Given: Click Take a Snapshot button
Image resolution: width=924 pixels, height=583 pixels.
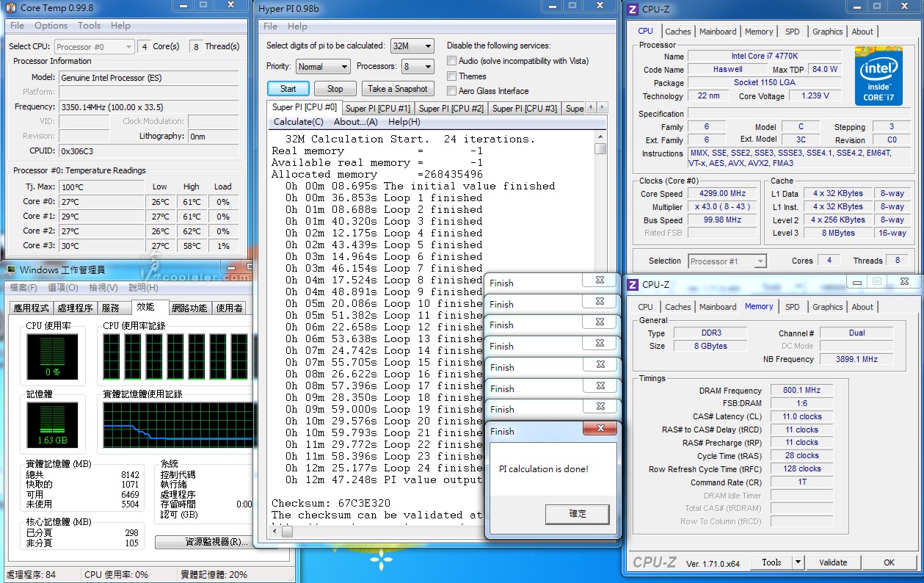Looking at the screenshot, I should [398, 89].
